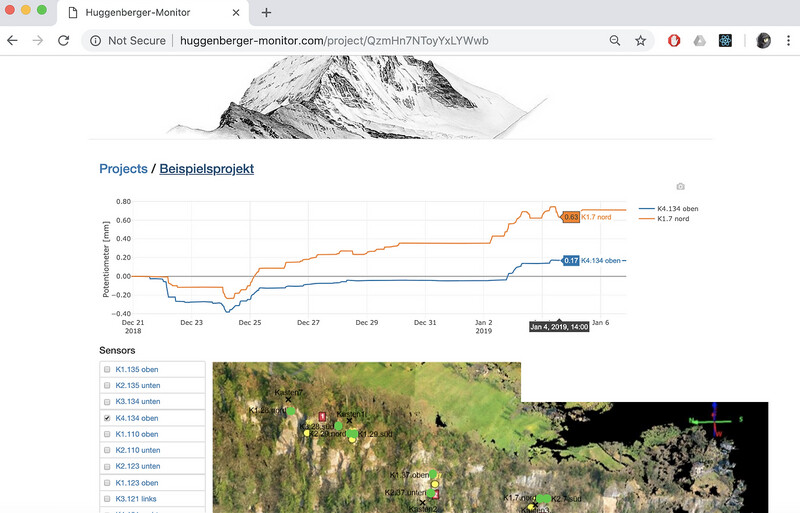800x513 pixels.
Task: Click the address bar URL field
Action: pos(334,40)
